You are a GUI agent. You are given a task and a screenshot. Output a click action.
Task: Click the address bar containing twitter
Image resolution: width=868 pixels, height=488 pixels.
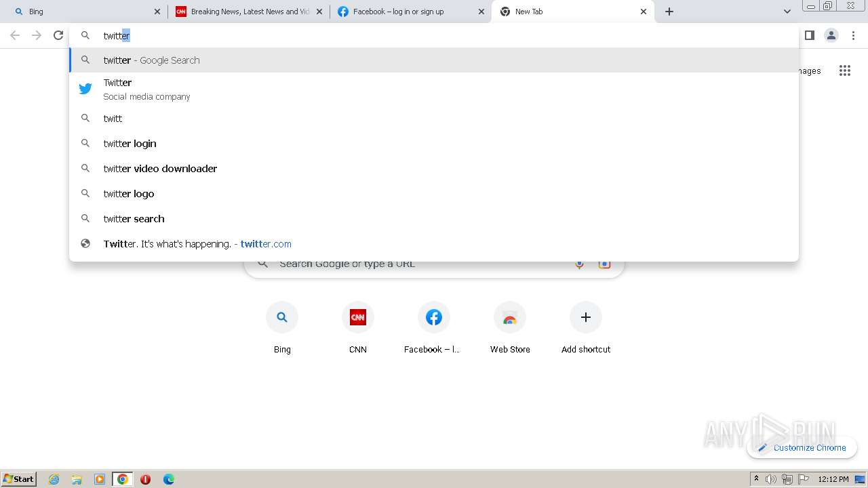click(x=434, y=35)
